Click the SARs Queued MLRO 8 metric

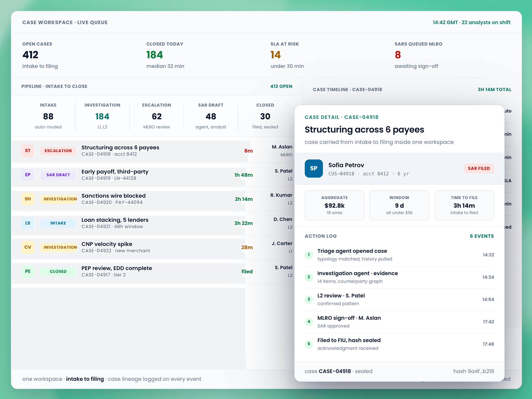point(418,55)
